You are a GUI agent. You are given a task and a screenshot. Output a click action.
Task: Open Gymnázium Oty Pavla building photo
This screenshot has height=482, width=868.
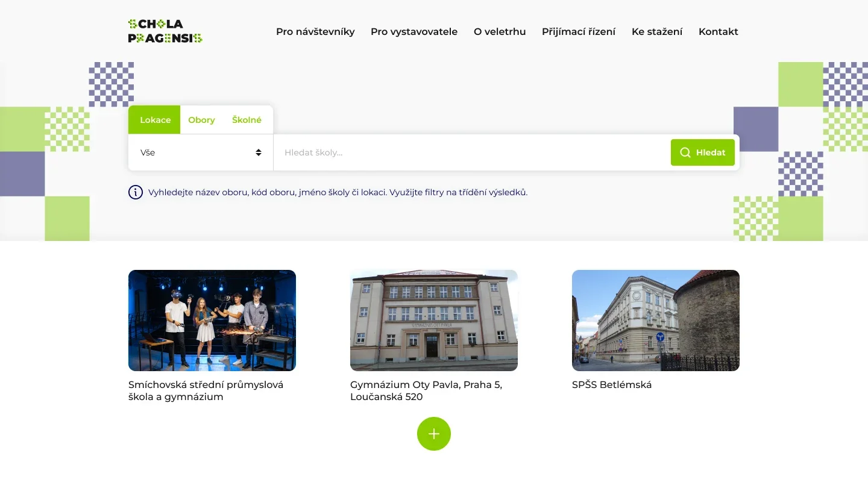[x=434, y=321]
